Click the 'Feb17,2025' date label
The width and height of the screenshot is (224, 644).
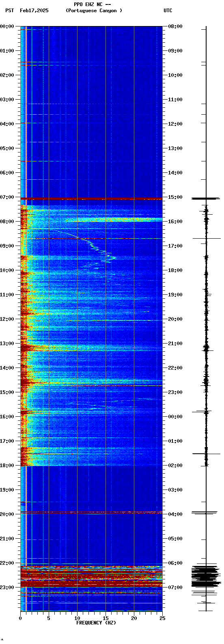click(34, 11)
